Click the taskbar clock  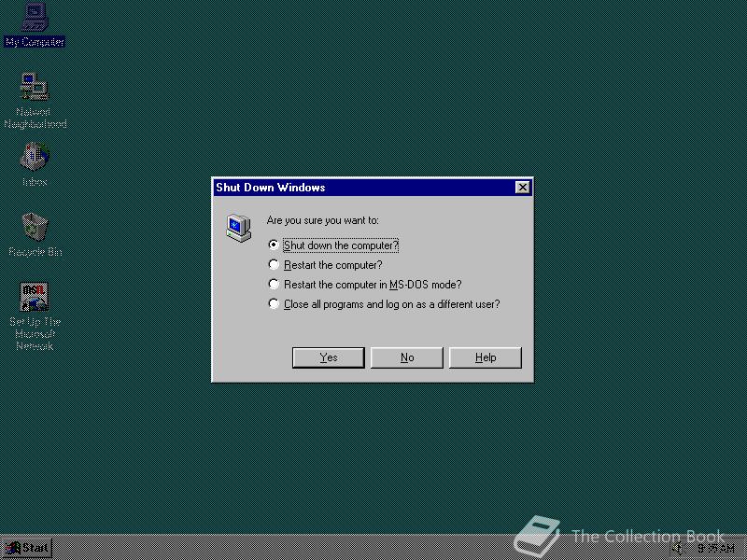[x=716, y=549]
